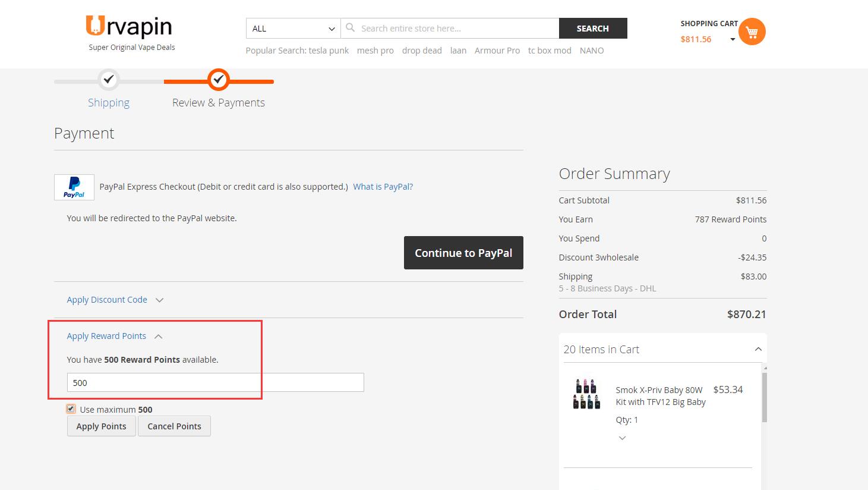Viewport: 868px width, 490px height.
Task: Search popular term NANO
Action: [x=592, y=51]
